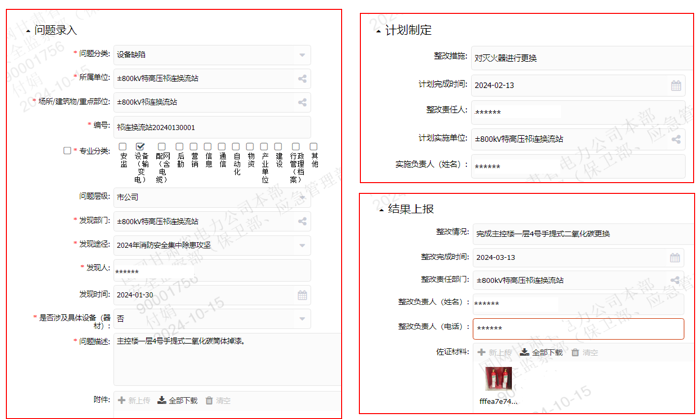Open the calendar icon for 发现时间
The image size is (696, 419).
point(302,295)
